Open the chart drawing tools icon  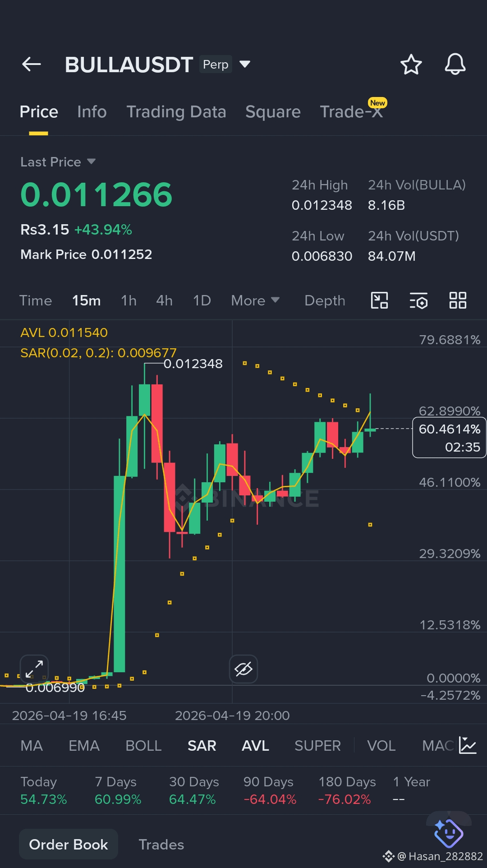(379, 300)
